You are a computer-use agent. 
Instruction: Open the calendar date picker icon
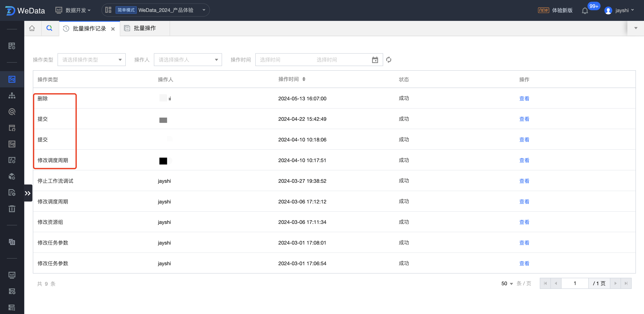point(375,60)
